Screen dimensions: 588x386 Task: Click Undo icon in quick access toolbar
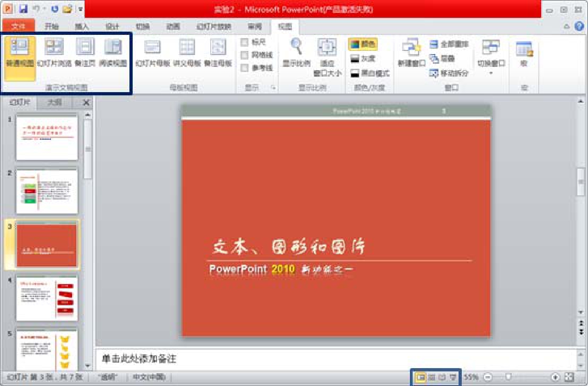(x=36, y=8)
